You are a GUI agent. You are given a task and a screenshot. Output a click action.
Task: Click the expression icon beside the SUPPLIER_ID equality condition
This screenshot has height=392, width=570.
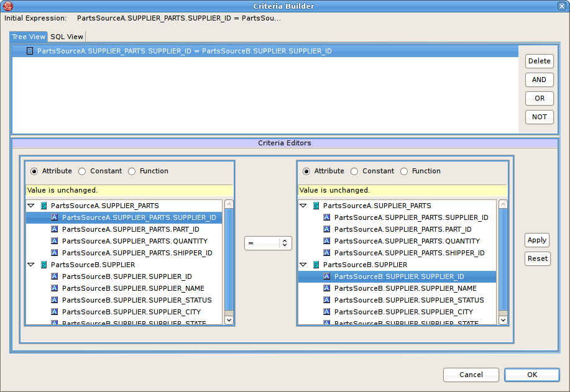(29, 51)
